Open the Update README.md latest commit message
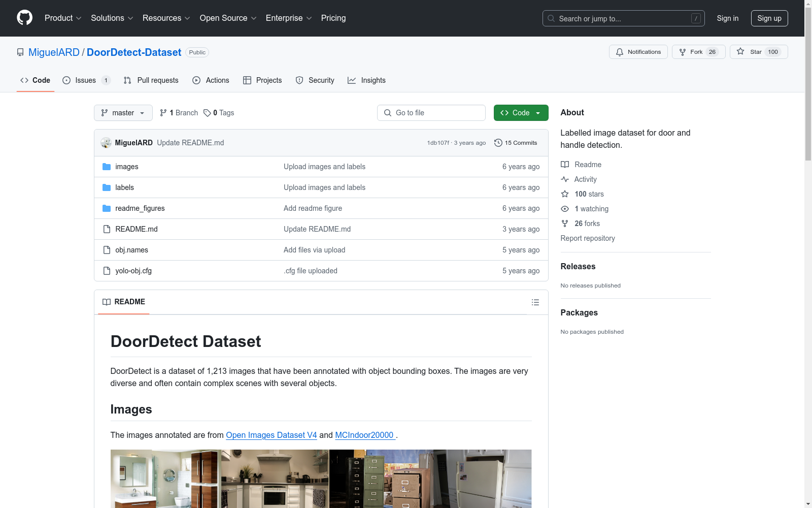812x508 pixels. point(190,143)
